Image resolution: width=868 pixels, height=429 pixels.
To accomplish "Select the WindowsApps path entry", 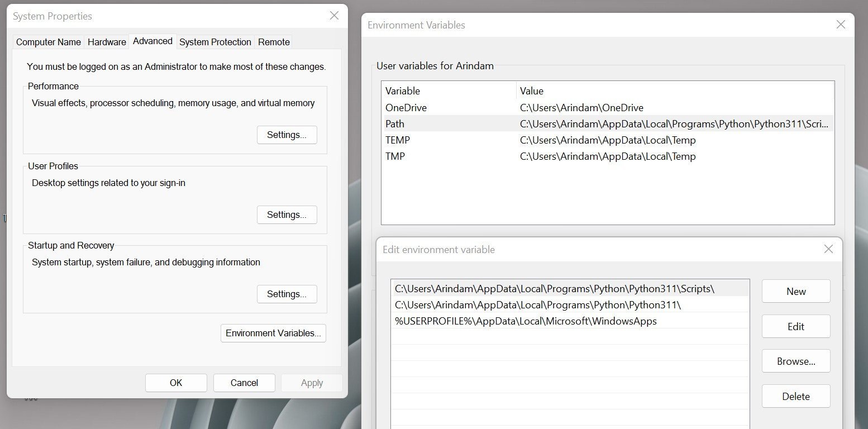I will click(x=525, y=321).
